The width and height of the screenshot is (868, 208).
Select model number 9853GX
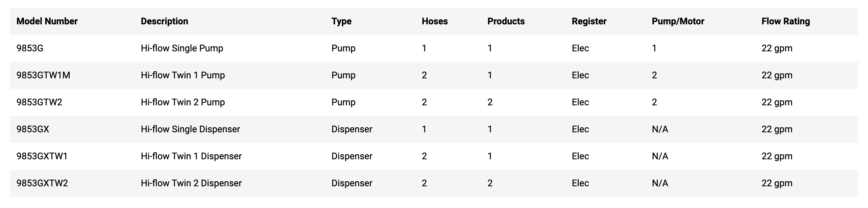pos(33,129)
